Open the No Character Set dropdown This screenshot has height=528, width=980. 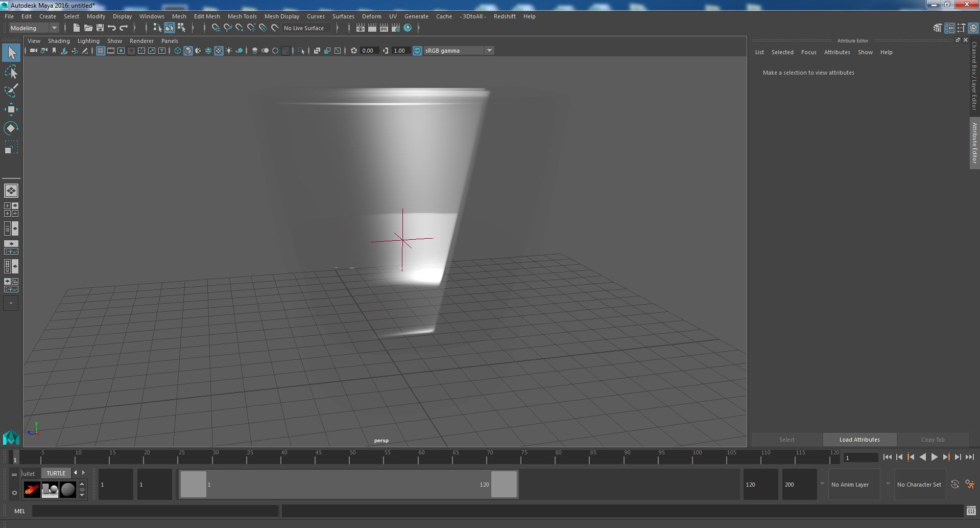pos(919,485)
